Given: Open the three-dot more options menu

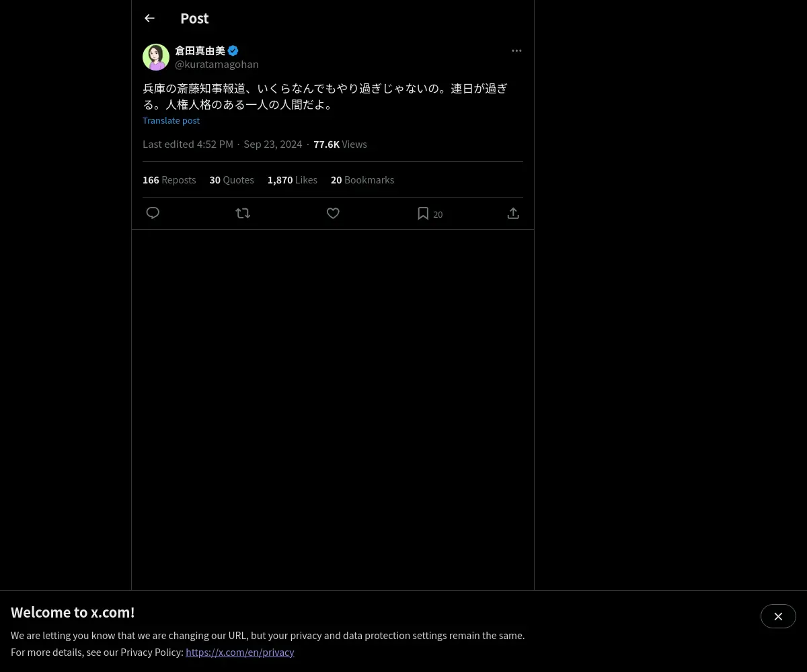Looking at the screenshot, I should click(516, 50).
